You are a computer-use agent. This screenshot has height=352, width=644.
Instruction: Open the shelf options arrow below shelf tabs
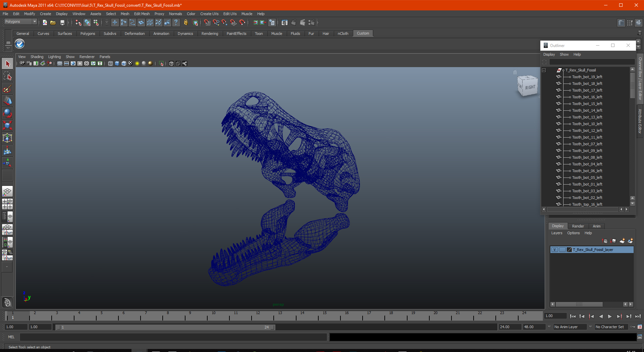pyautogui.click(x=8, y=48)
